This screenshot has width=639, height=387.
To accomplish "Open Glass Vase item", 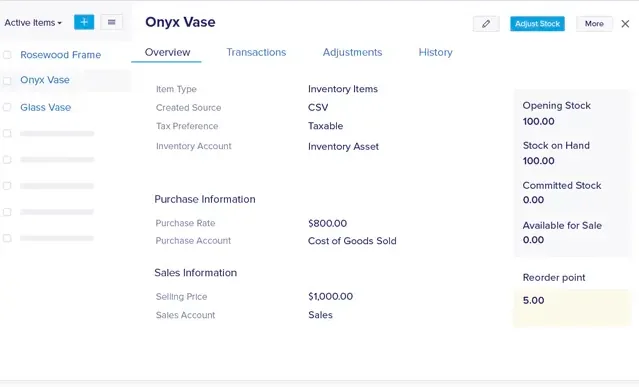I will pos(46,107).
